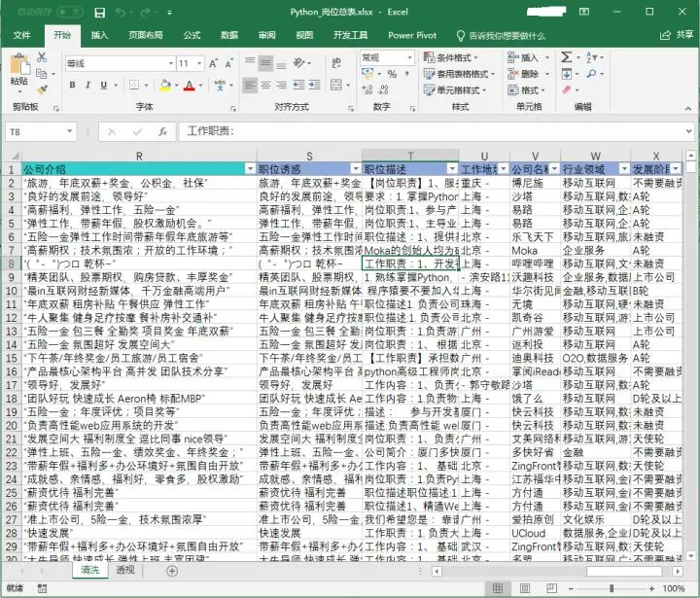Switch to the 公式 ribbon tab

[x=192, y=35]
